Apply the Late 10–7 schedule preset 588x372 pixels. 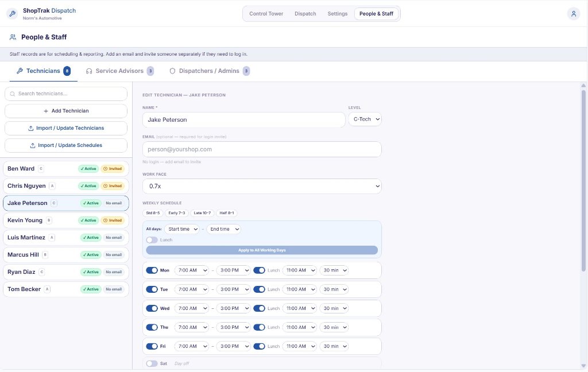pos(203,213)
